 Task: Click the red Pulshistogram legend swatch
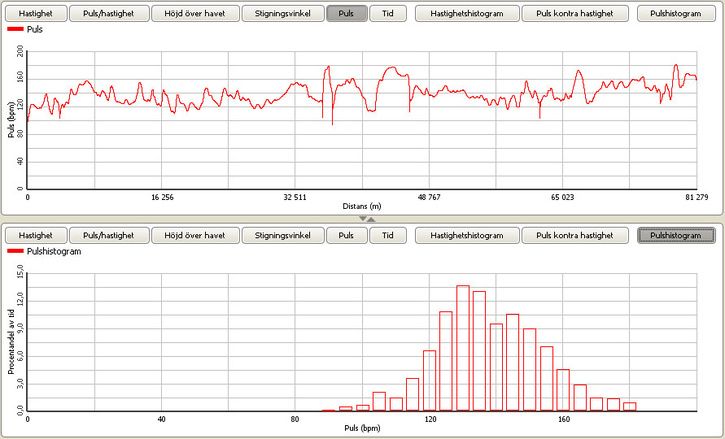click(x=15, y=251)
